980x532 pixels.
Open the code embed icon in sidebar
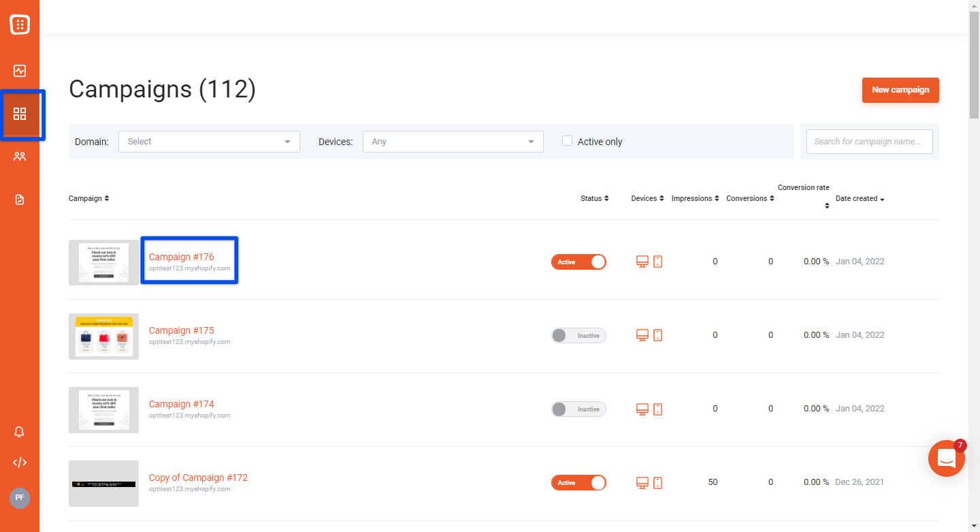tap(20, 463)
